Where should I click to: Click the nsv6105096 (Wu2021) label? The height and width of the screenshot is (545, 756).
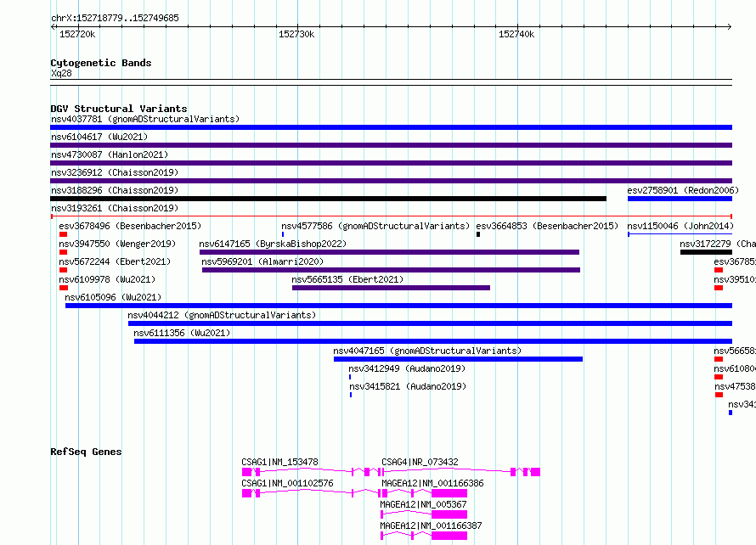point(113,297)
